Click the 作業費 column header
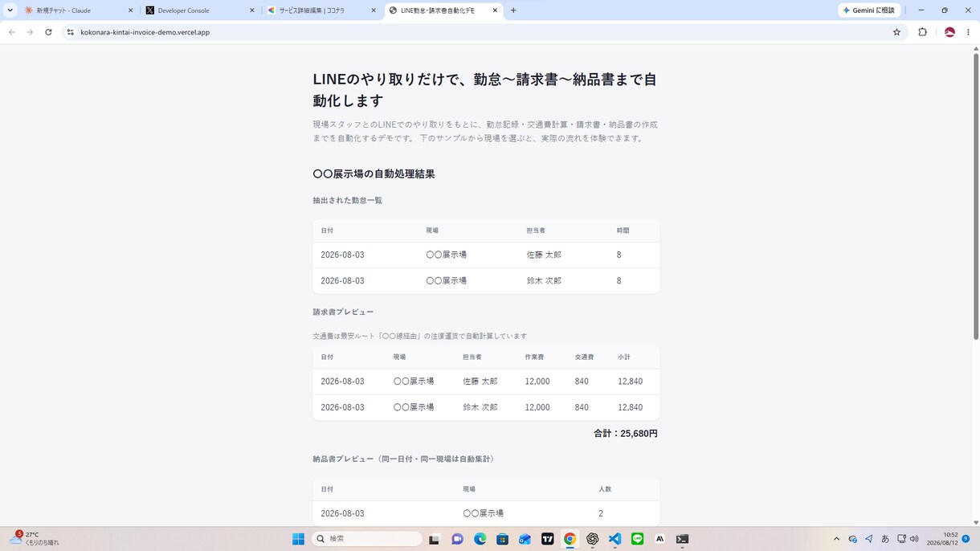 click(x=534, y=357)
